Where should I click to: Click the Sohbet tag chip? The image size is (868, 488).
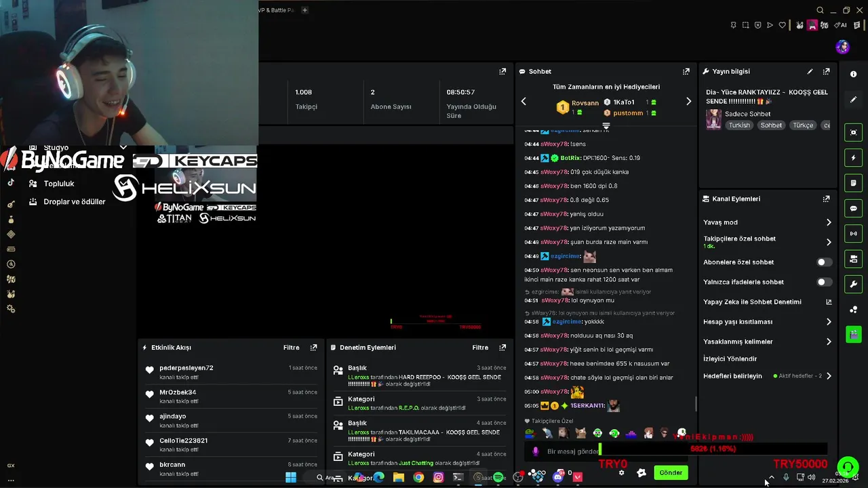(x=771, y=125)
